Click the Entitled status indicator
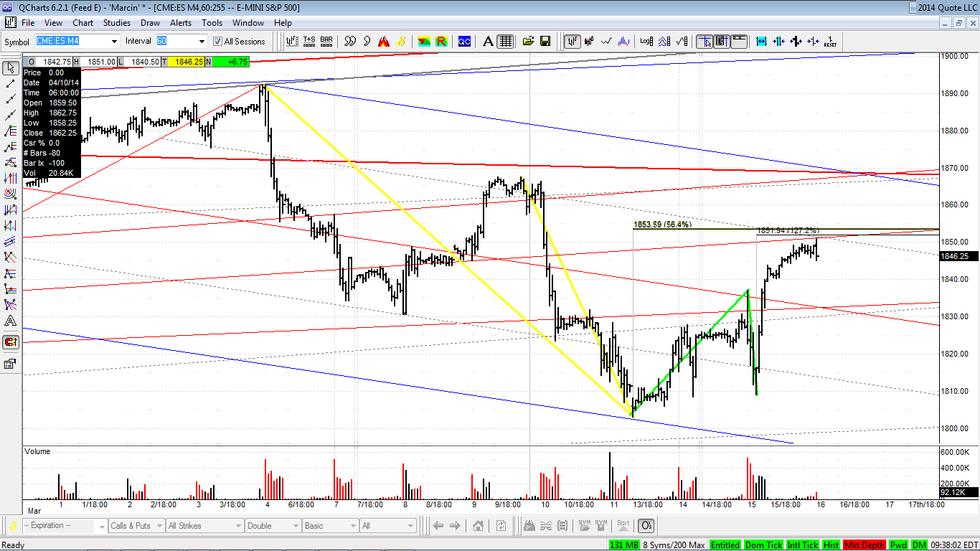Viewport: 980px width, 551px height. click(x=725, y=545)
